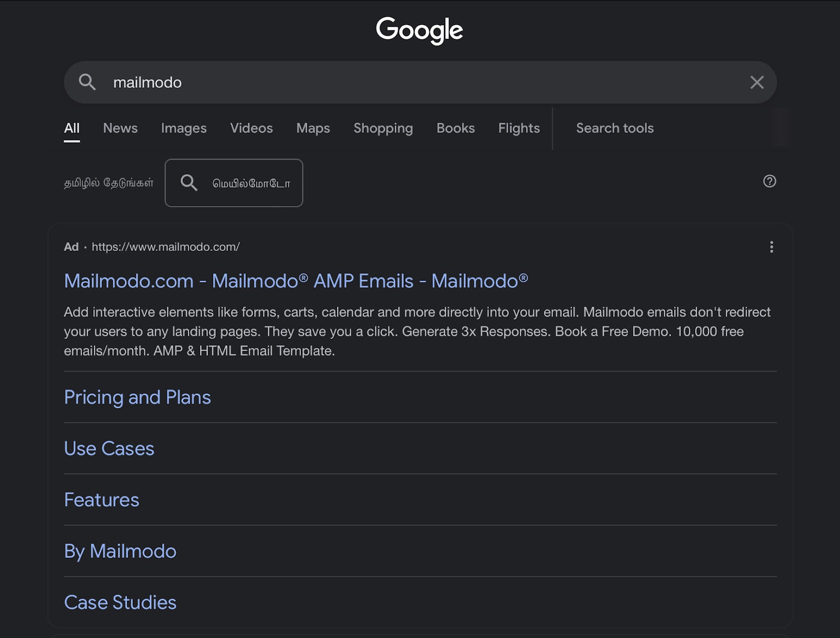
Task: Open the Features sitelink
Action: (x=101, y=499)
